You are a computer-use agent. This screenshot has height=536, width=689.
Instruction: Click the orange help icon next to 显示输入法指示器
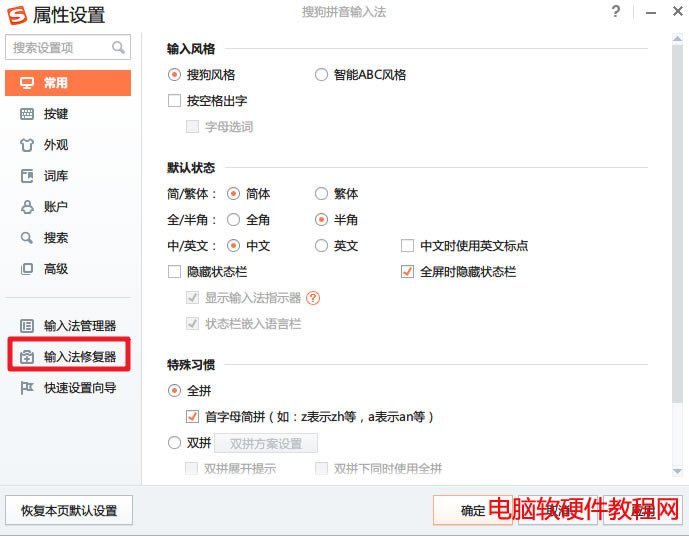click(x=313, y=298)
